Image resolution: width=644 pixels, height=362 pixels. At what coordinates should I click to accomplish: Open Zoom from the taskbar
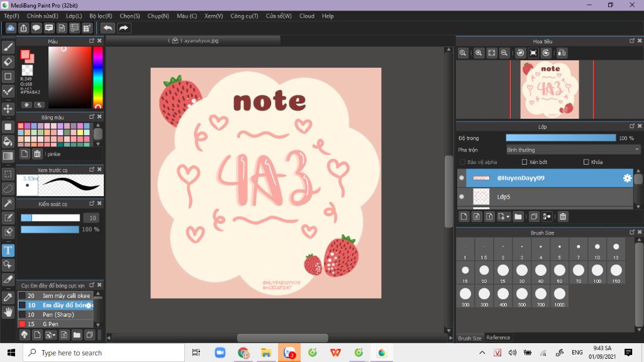(220, 353)
